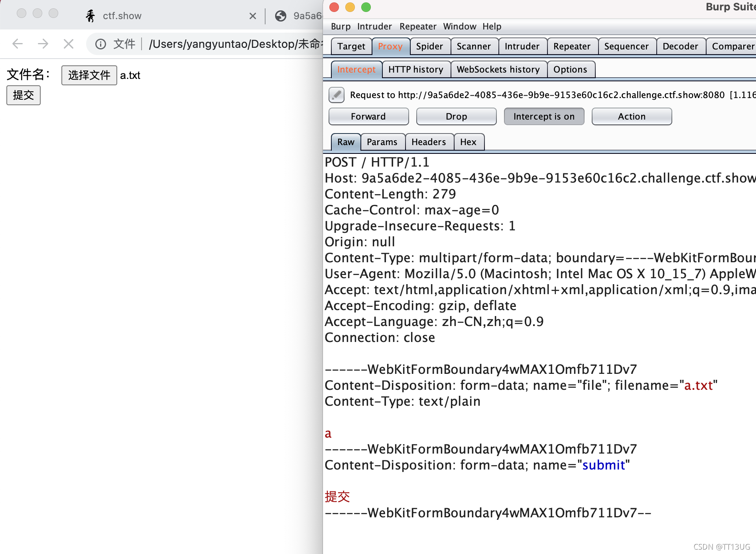The width and height of the screenshot is (756, 554).
Task: Open the Intruder tool tab
Action: tap(522, 46)
